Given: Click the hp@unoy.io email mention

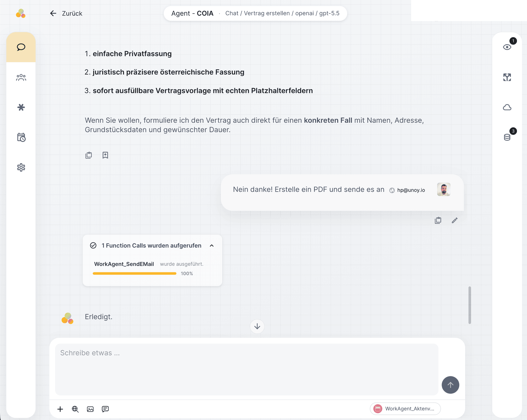Looking at the screenshot, I should click(x=407, y=190).
